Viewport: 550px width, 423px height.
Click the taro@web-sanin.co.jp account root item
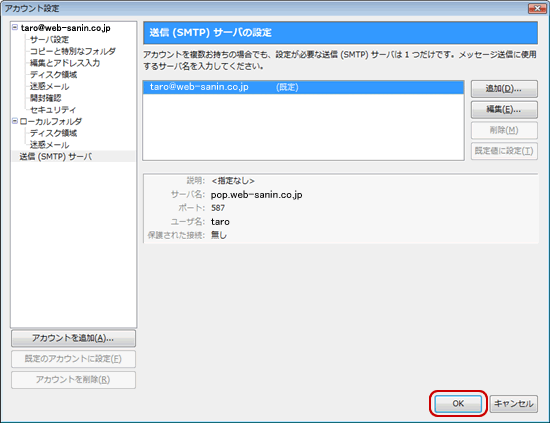pyautogui.click(x=66, y=28)
